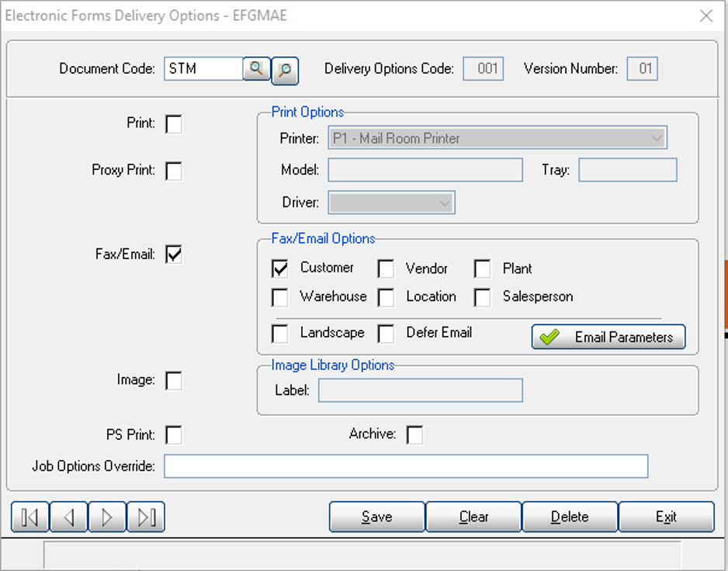728x571 pixels.
Task: Go to the next record arrow icon
Action: (107, 517)
